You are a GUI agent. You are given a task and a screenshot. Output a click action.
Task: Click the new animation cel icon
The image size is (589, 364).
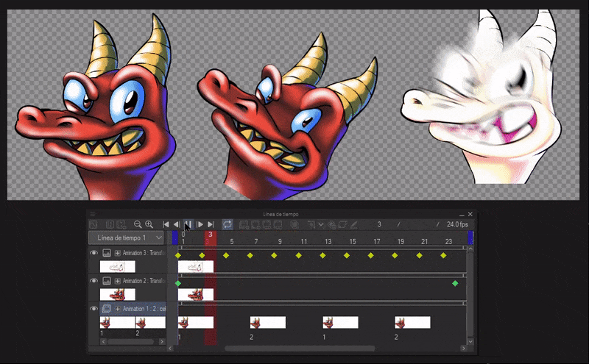tap(121, 224)
